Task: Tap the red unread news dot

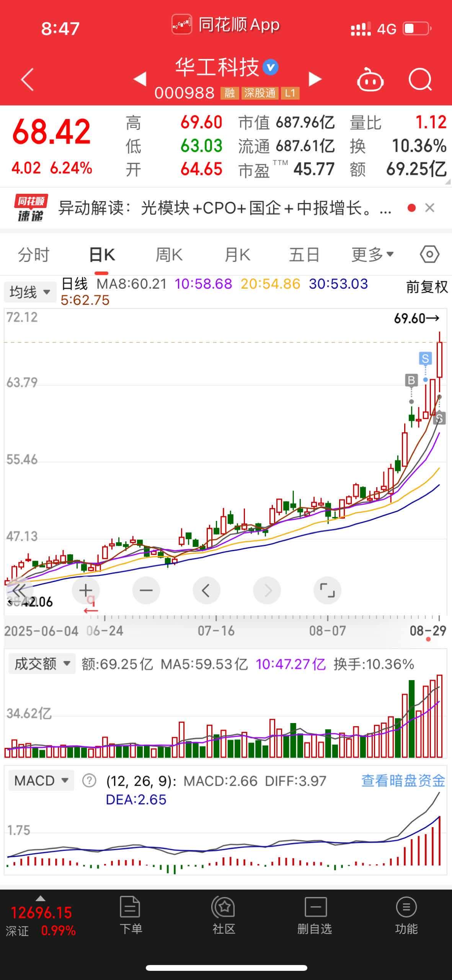Action: [412, 208]
